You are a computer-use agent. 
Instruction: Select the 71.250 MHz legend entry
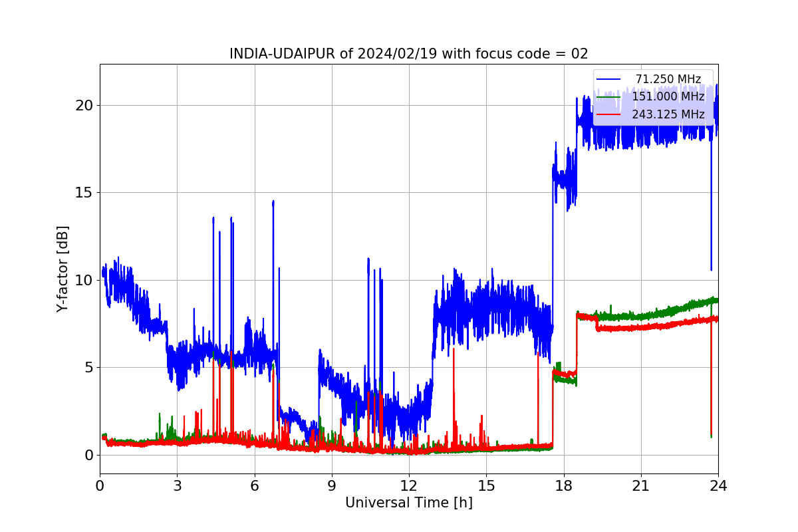[x=668, y=79]
